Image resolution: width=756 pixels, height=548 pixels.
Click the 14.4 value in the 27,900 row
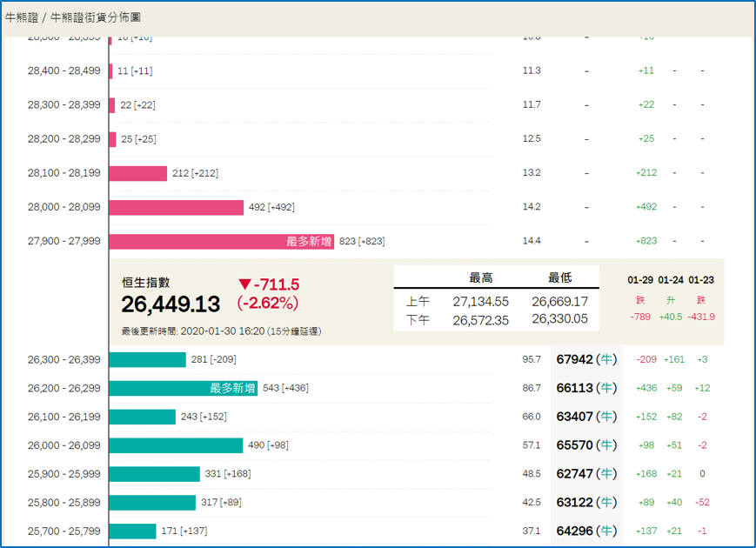click(x=532, y=240)
